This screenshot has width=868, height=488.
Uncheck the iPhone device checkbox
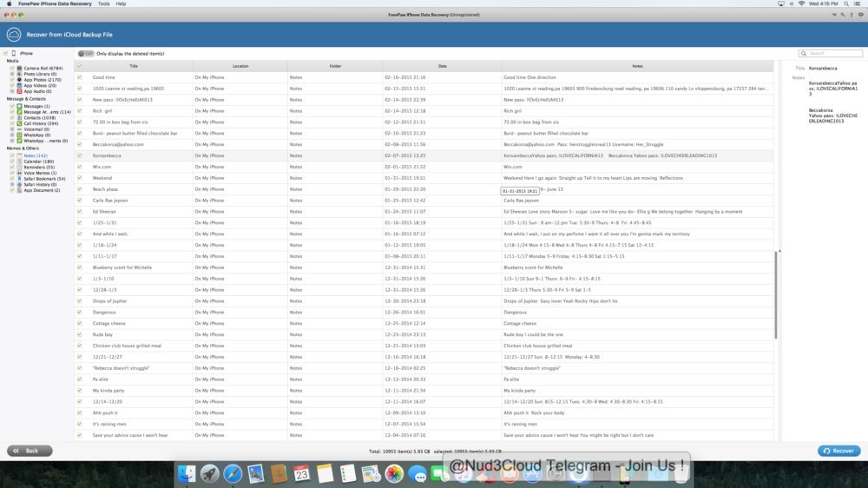tap(5, 53)
